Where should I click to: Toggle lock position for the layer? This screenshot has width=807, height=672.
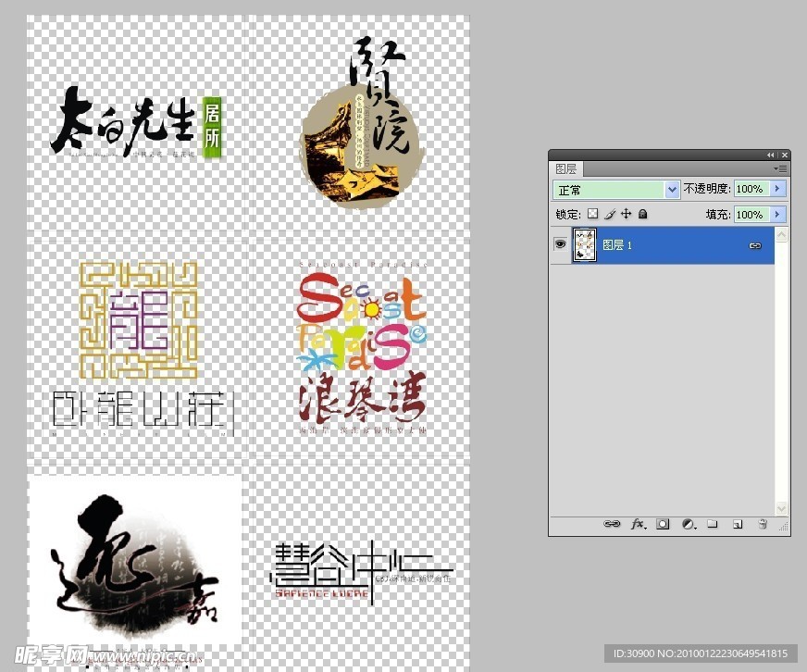click(x=627, y=214)
